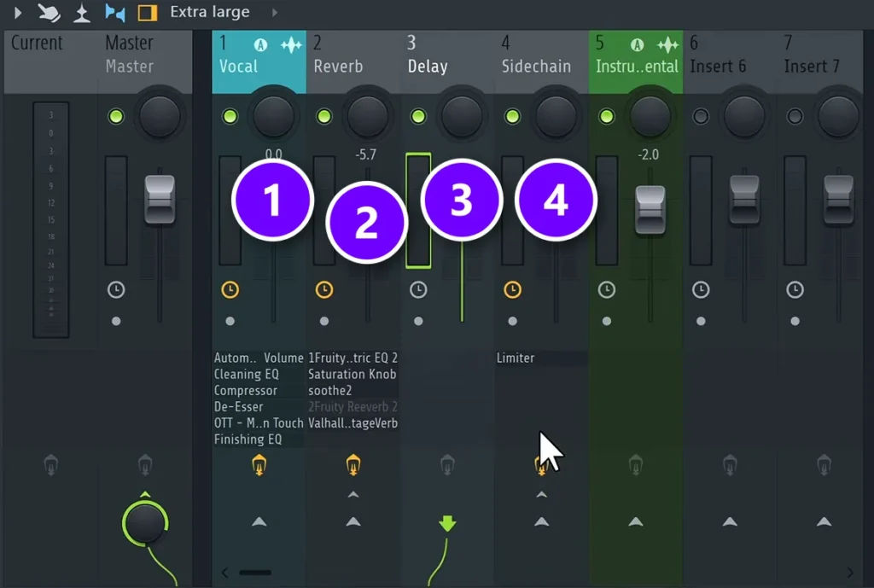The image size is (874, 588).
Task: Click the Delay track latency clock icon
Action: [418, 290]
